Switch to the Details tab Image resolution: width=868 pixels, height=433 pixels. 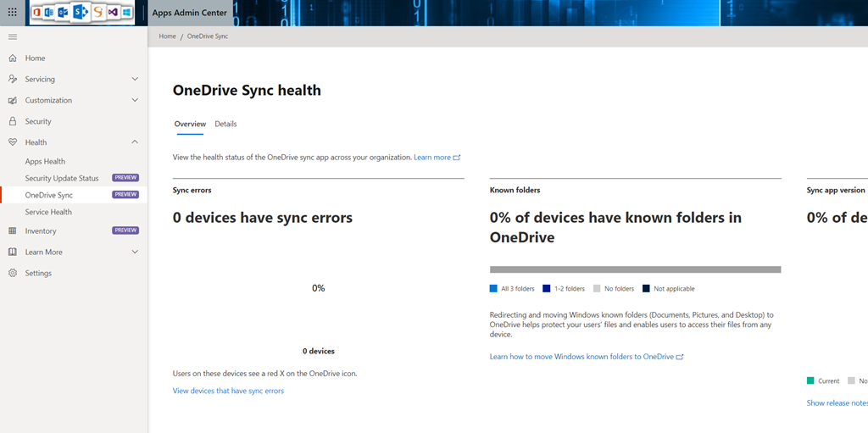pos(225,125)
